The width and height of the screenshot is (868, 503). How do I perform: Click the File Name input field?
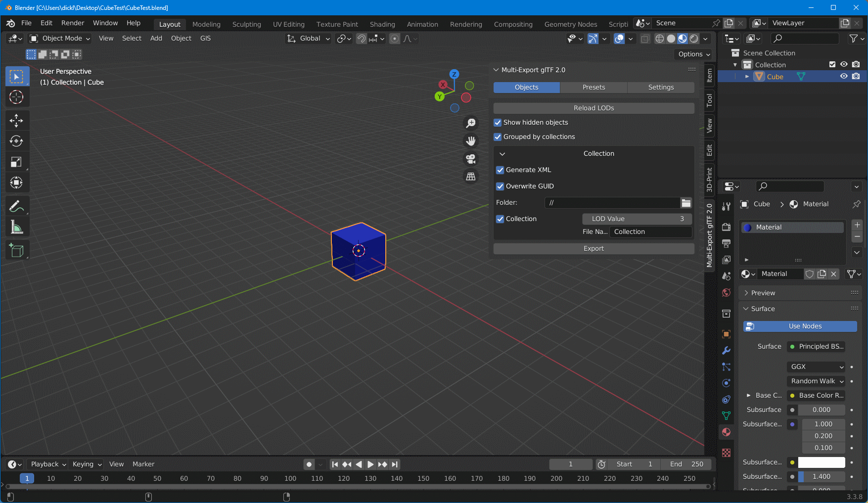650,232
